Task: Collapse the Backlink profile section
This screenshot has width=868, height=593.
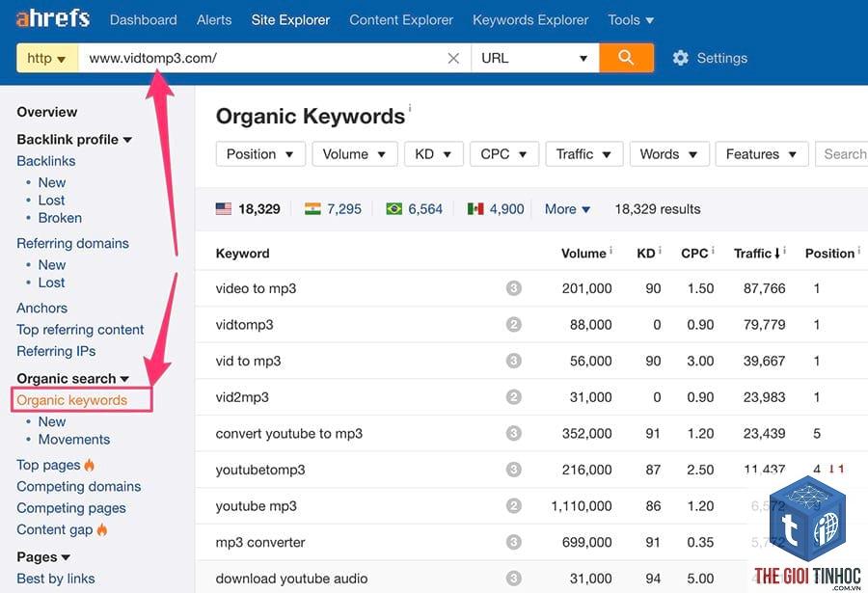Action: tap(74, 139)
